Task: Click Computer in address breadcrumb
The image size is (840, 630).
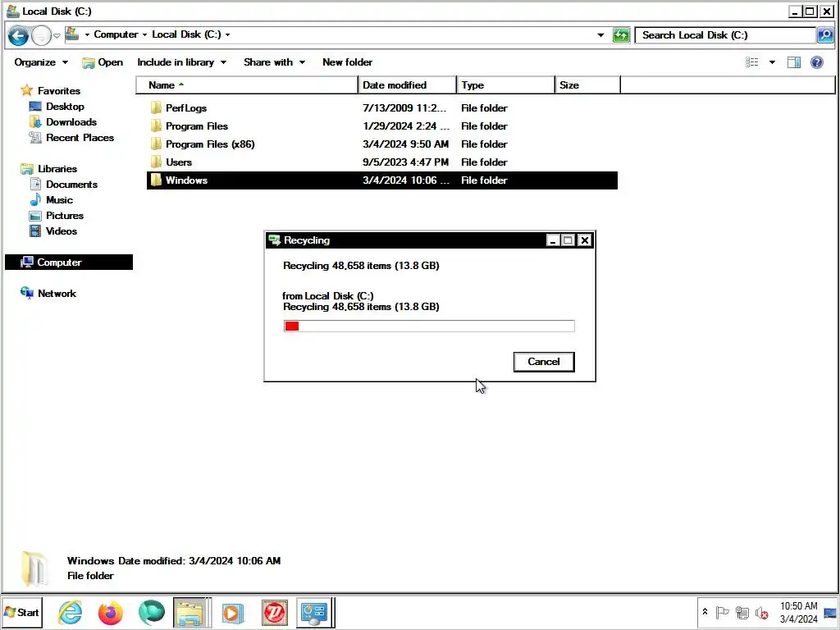Action: [116, 34]
